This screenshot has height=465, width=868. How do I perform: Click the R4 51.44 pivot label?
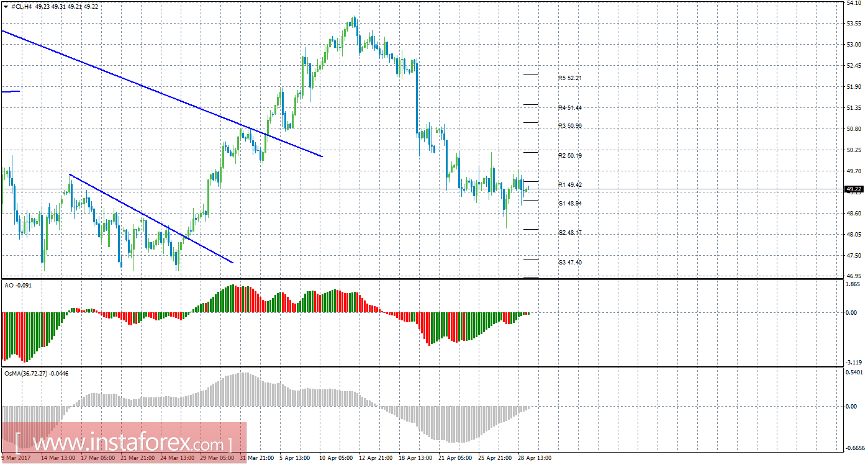click(x=569, y=108)
